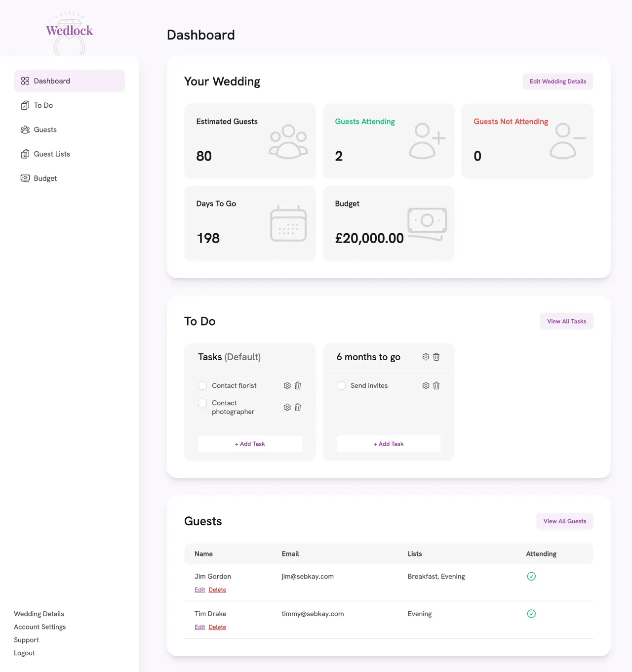Mark Contact photographer task as complete
The width and height of the screenshot is (632, 672).
[202, 403]
